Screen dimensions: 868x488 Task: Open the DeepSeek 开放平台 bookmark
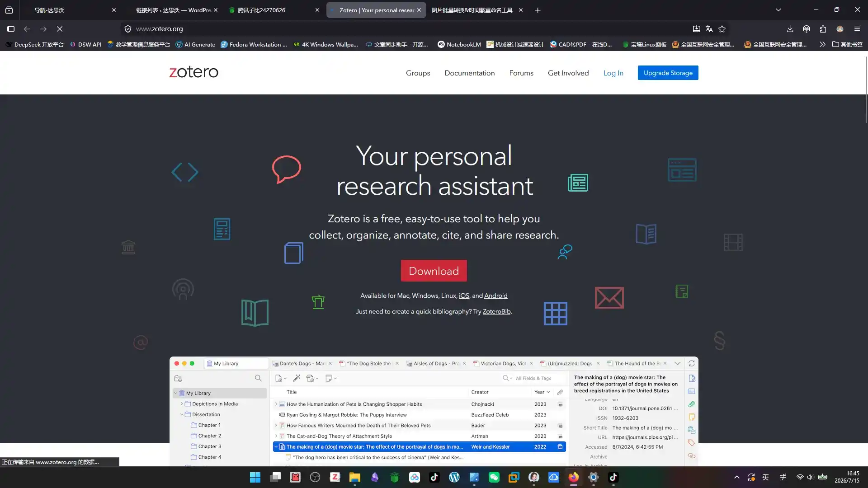tap(34, 44)
